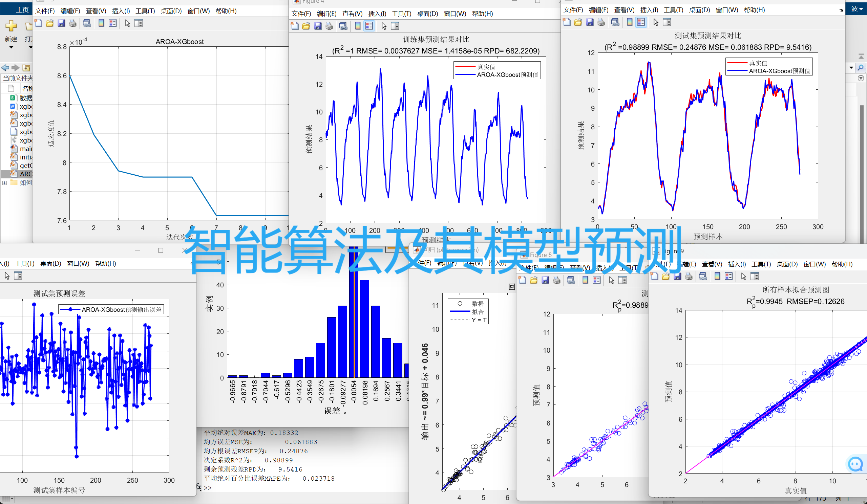Image resolution: width=867 pixels, height=504 pixels.
Task: Click the MATLAB 新建 plus icon
Action: pos(11,26)
